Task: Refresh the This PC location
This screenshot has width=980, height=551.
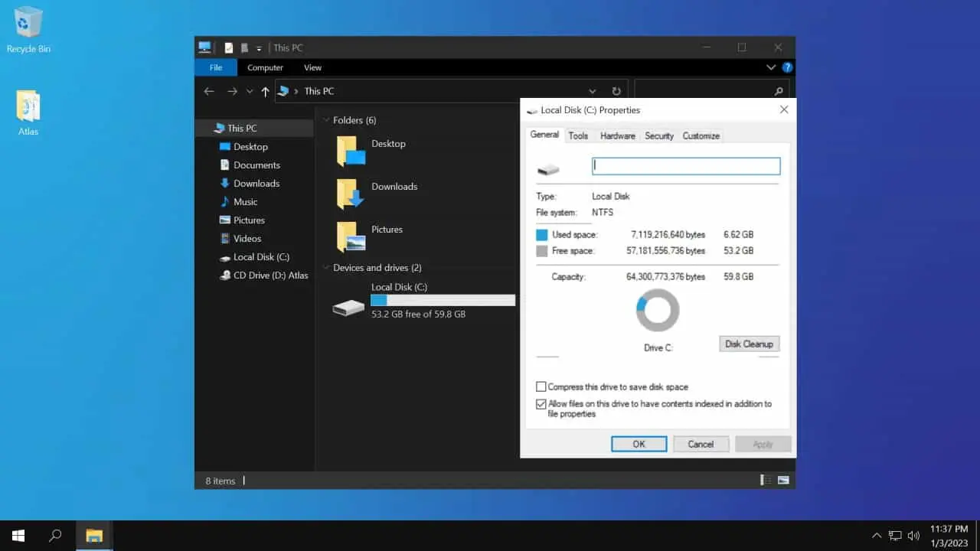Action: point(616,91)
